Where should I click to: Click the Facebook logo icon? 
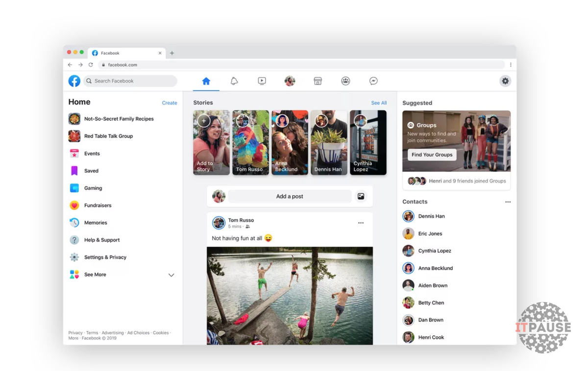[x=74, y=81]
